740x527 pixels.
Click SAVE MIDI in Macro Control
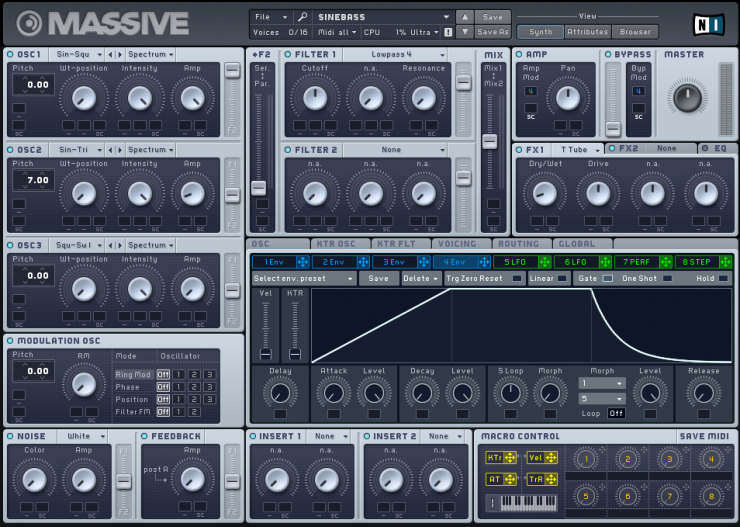coord(704,436)
